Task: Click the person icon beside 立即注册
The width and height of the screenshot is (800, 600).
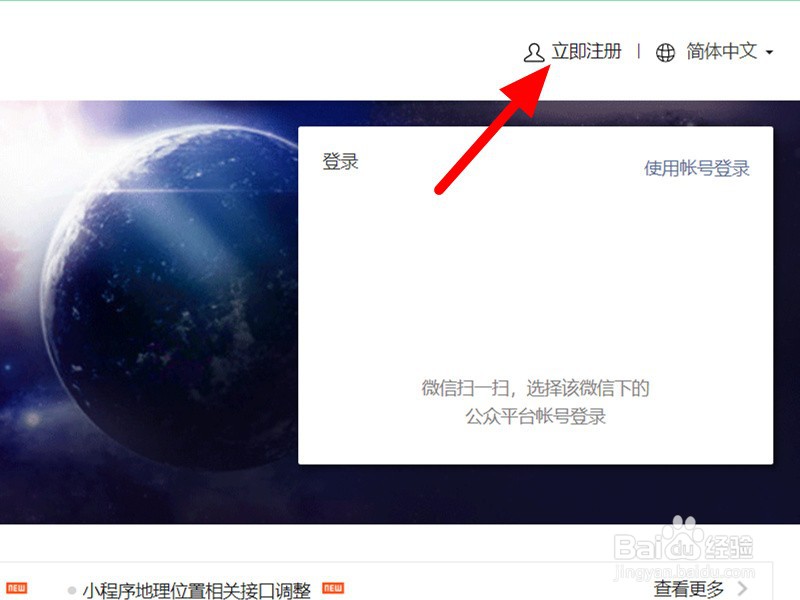Action: coord(533,52)
